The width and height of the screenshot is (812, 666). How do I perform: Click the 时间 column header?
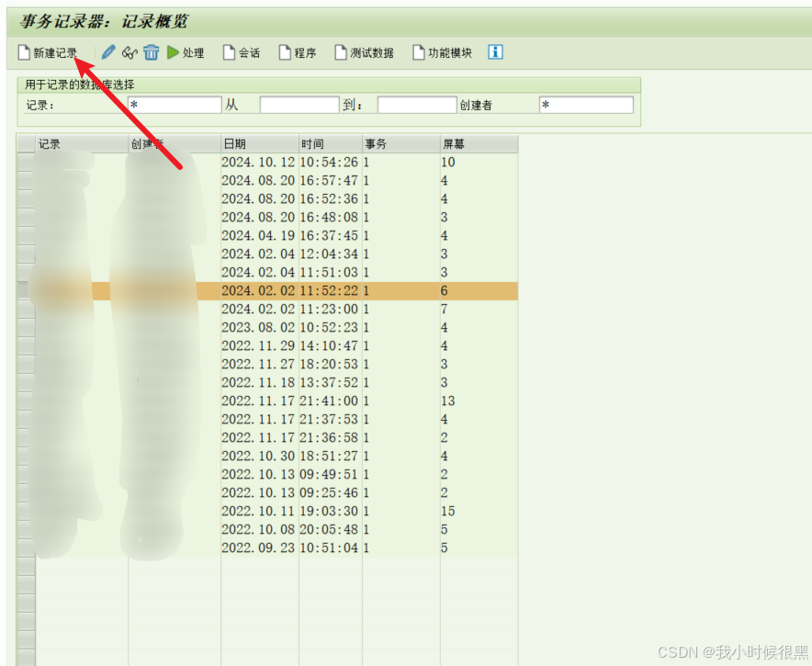click(331, 144)
